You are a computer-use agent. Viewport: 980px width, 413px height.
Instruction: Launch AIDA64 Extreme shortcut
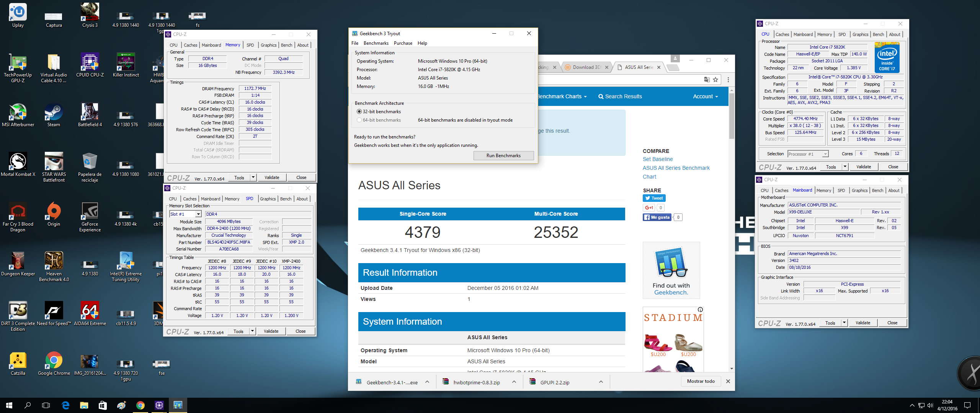click(x=90, y=314)
